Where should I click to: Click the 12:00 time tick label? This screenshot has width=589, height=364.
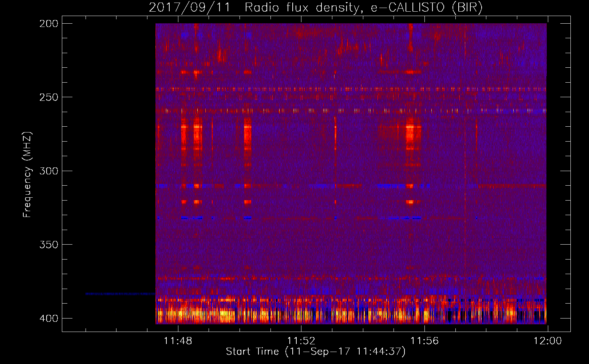tap(548, 341)
